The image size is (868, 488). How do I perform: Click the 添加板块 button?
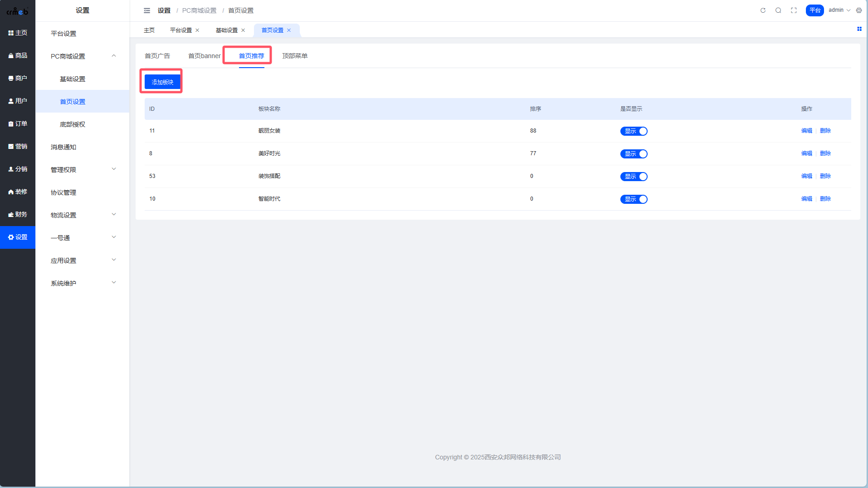click(162, 82)
